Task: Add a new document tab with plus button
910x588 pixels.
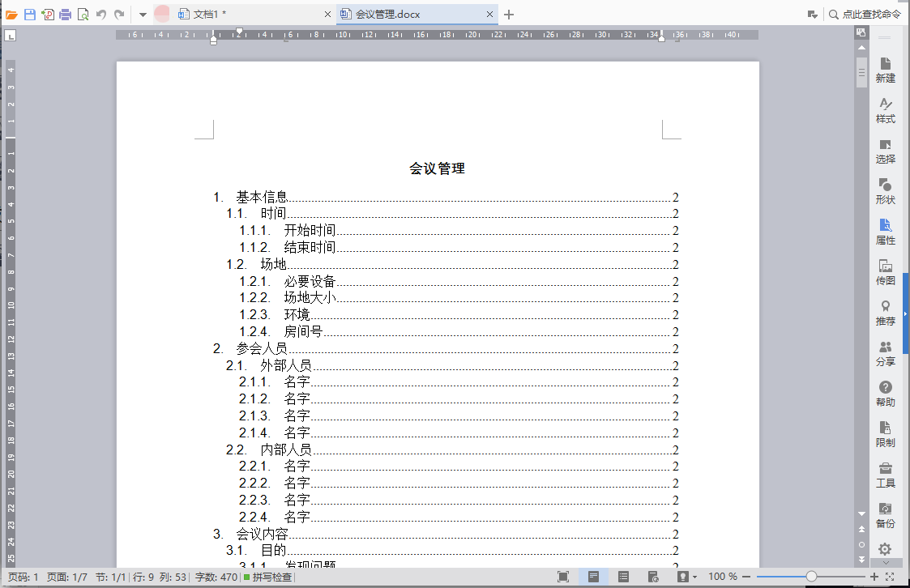Action: pos(509,15)
